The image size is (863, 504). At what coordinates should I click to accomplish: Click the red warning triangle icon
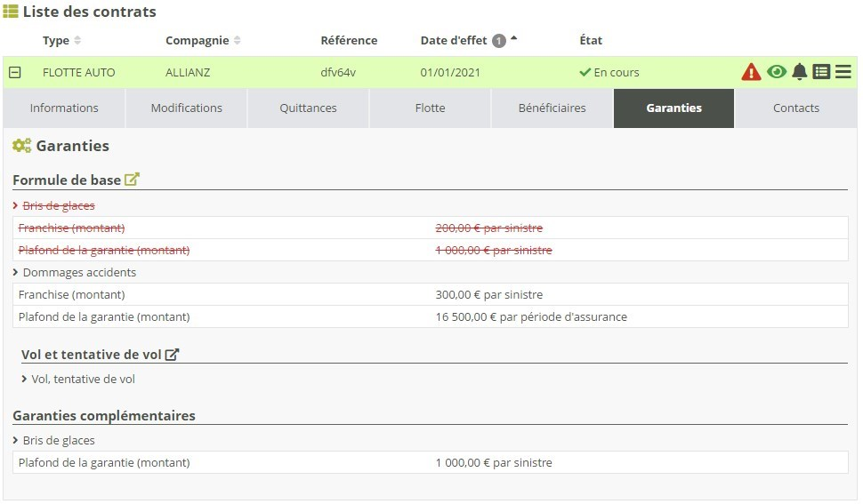[x=751, y=72]
